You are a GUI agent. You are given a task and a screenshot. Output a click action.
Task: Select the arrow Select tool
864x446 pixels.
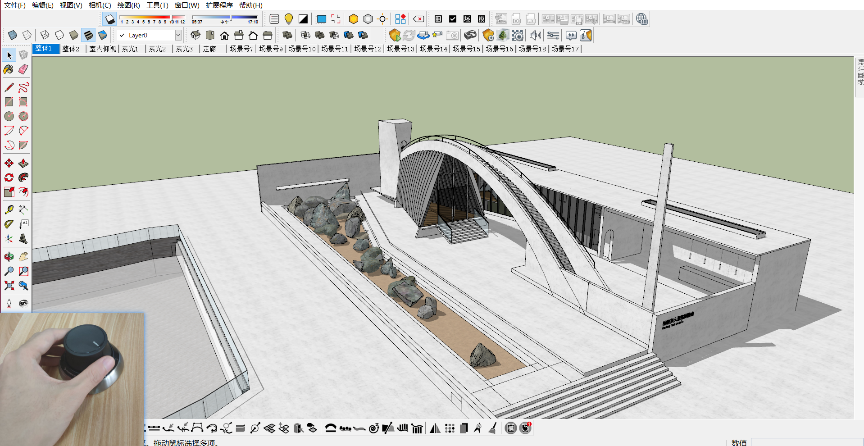(x=9, y=55)
